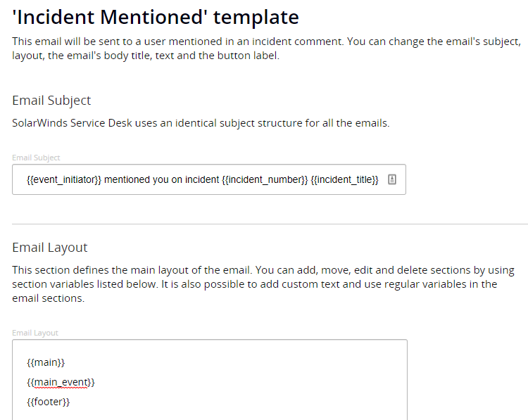
Task: Click the misspelled {{main_event}} variable
Action: pyautogui.click(x=61, y=382)
